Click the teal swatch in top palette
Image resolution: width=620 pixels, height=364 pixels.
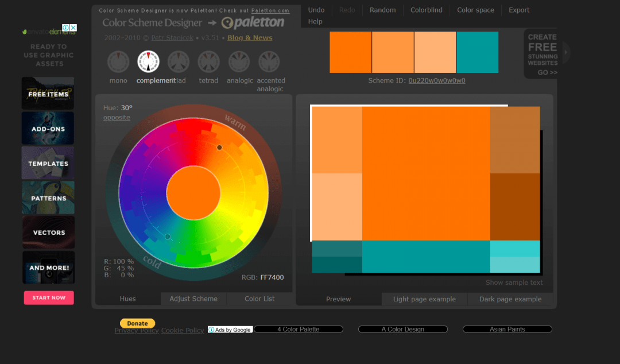tap(478, 52)
